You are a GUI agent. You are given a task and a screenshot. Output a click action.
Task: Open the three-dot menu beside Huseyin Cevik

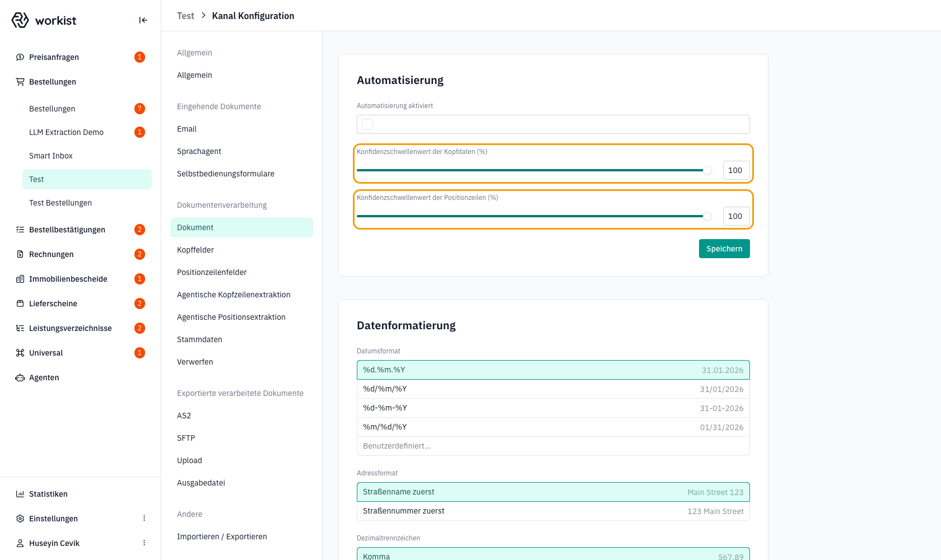[144, 543]
